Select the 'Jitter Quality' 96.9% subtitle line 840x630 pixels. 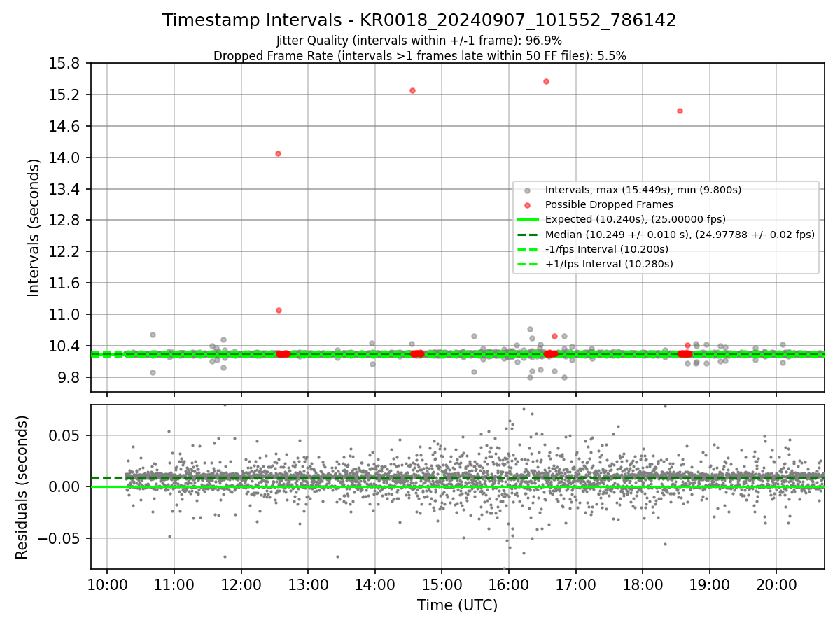pos(419,41)
